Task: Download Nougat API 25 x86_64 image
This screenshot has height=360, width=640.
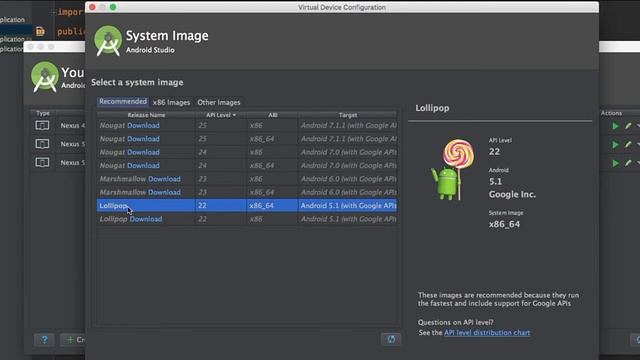Action: click(x=143, y=139)
